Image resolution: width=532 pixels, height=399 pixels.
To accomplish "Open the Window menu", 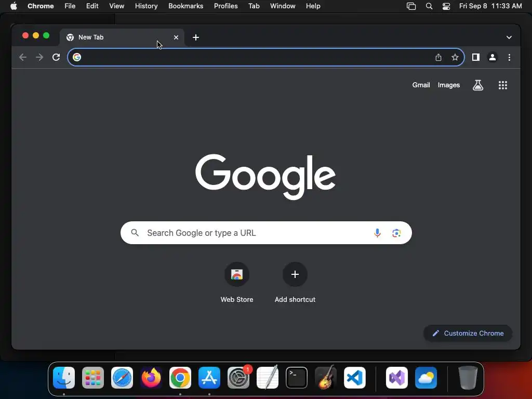I will (283, 6).
